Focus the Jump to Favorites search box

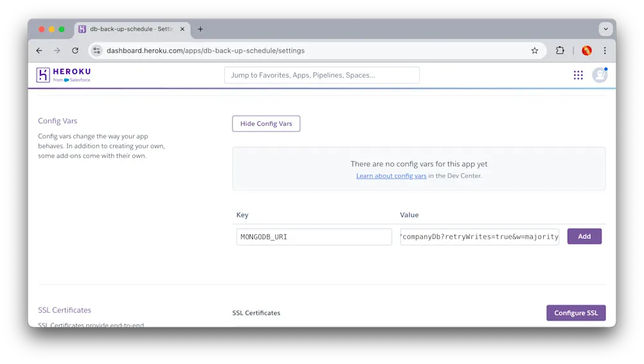322,75
